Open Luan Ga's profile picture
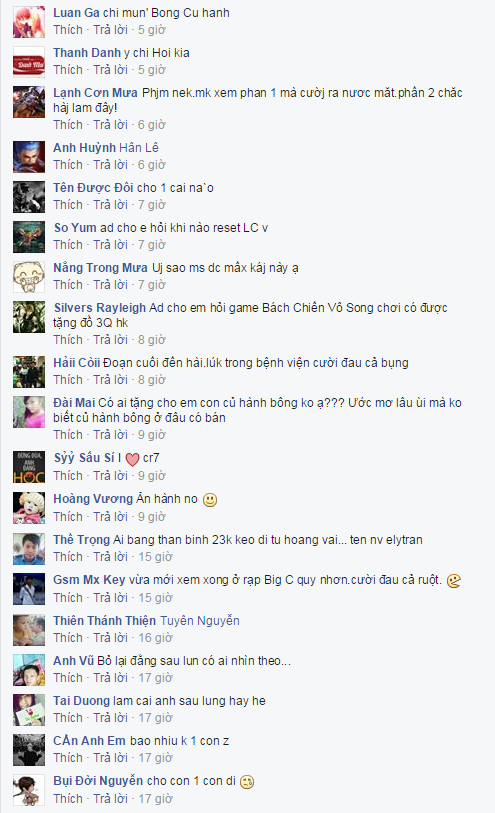This screenshot has width=495, height=813. (29, 22)
